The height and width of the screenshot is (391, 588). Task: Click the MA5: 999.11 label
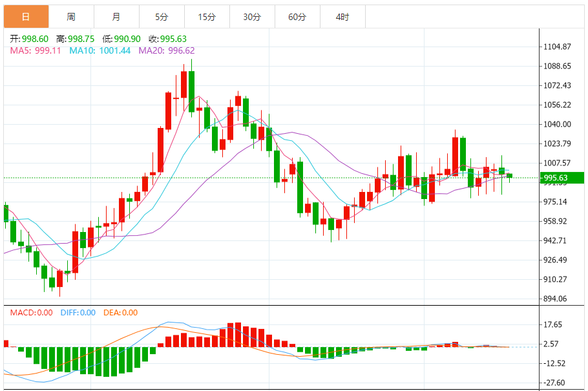pos(36,50)
